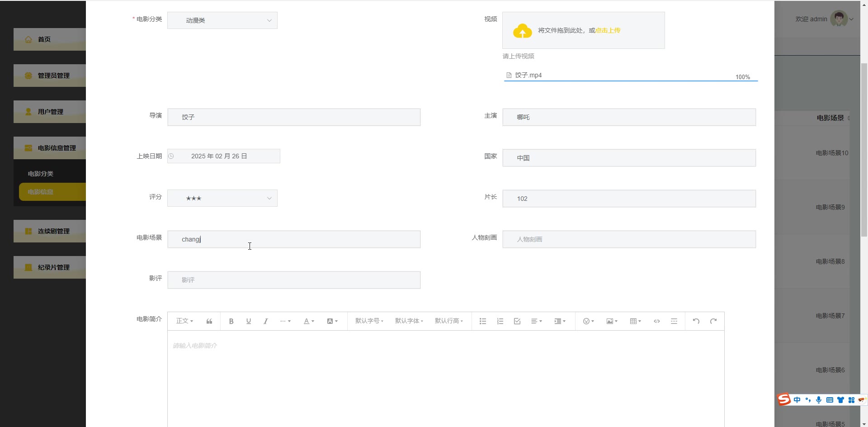
Task: Insert a code block in the editor
Action: point(656,321)
